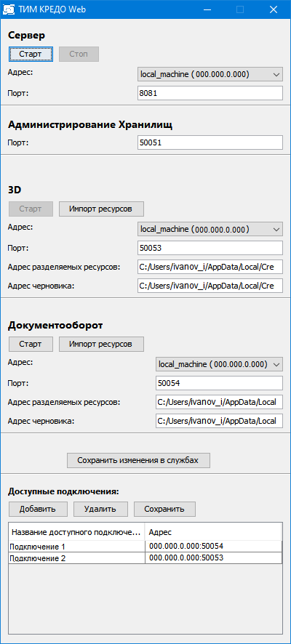This screenshot has width=291, height=644.
Task: Click 3D Адрес черновика path field
Action: (x=210, y=286)
